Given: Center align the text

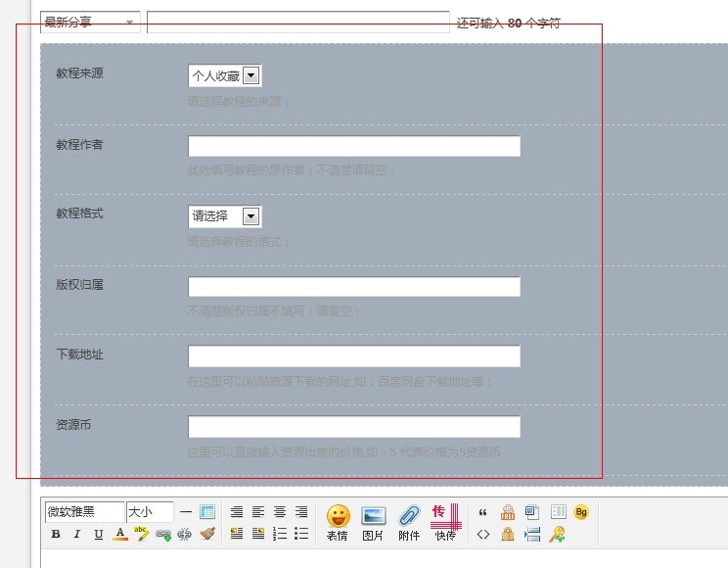Looking at the screenshot, I should (x=280, y=512).
